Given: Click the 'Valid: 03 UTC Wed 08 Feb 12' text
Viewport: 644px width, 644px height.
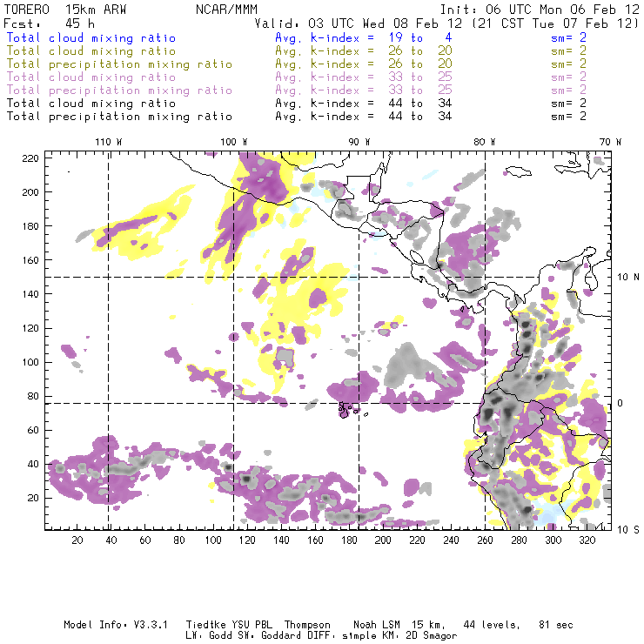Looking at the screenshot, I should (359, 23).
